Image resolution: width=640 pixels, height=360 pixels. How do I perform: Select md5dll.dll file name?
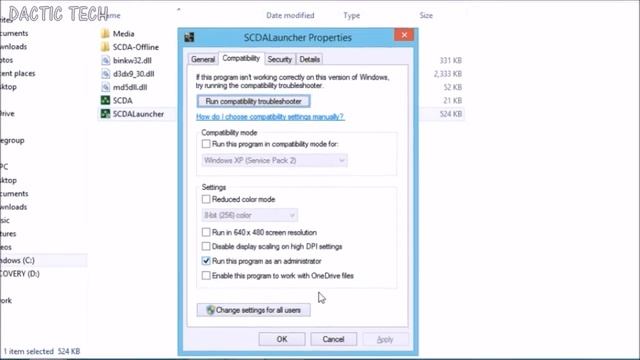pos(130,87)
